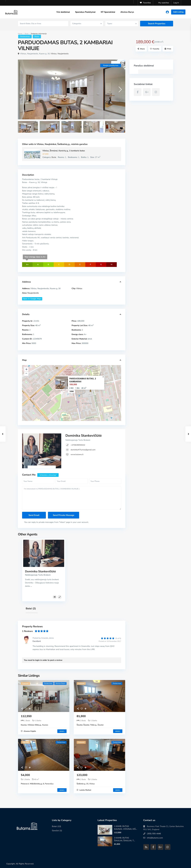Open Butai (12) category in footer
This screenshot has width=191, height=868.
(x=56, y=826)
